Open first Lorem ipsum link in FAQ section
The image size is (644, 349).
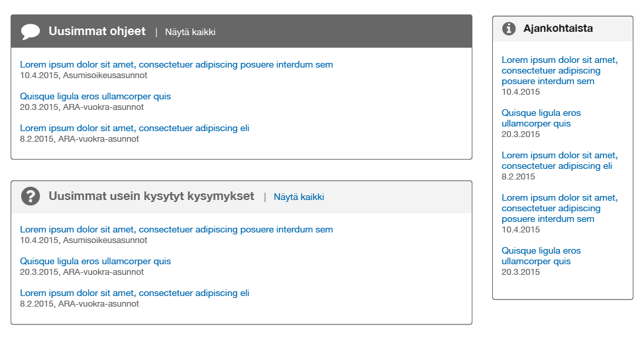(x=177, y=230)
